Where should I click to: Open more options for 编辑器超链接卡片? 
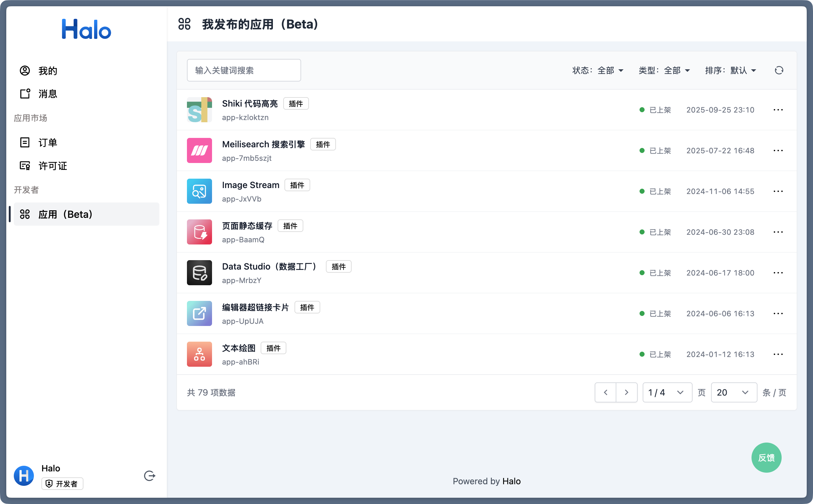(x=778, y=314)
